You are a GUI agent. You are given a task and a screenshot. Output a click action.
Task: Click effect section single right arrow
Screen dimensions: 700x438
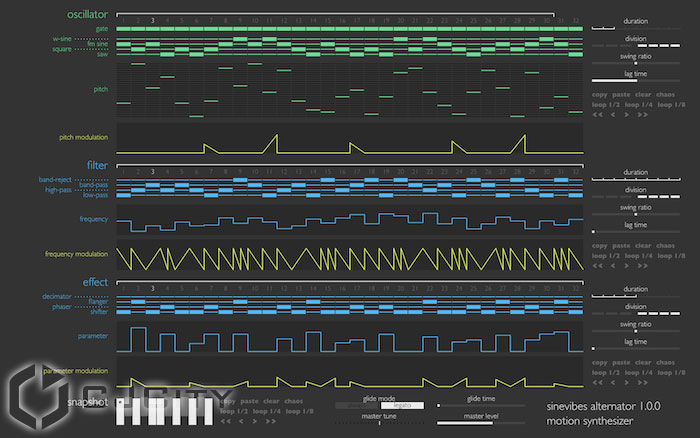click(x=626, y=383)
